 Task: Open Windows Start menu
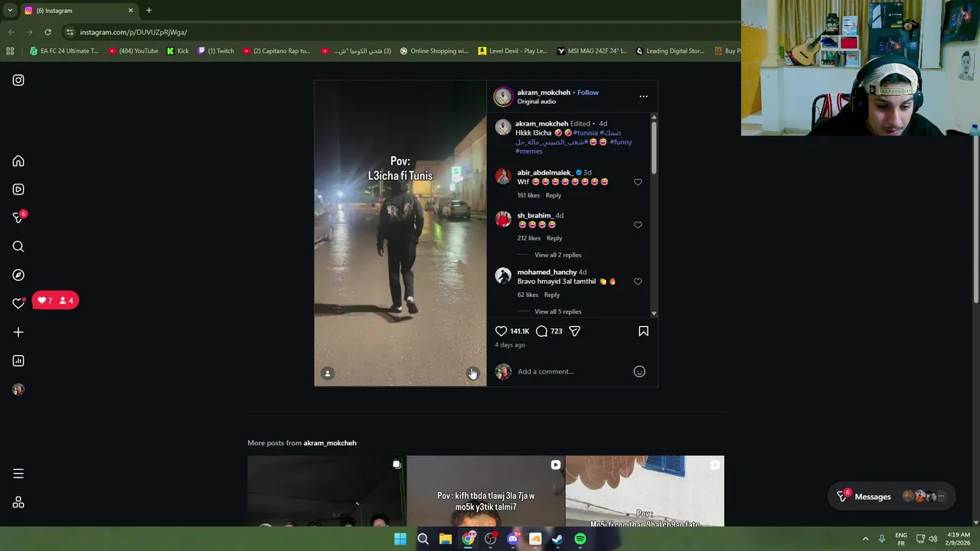pos(400,539)
